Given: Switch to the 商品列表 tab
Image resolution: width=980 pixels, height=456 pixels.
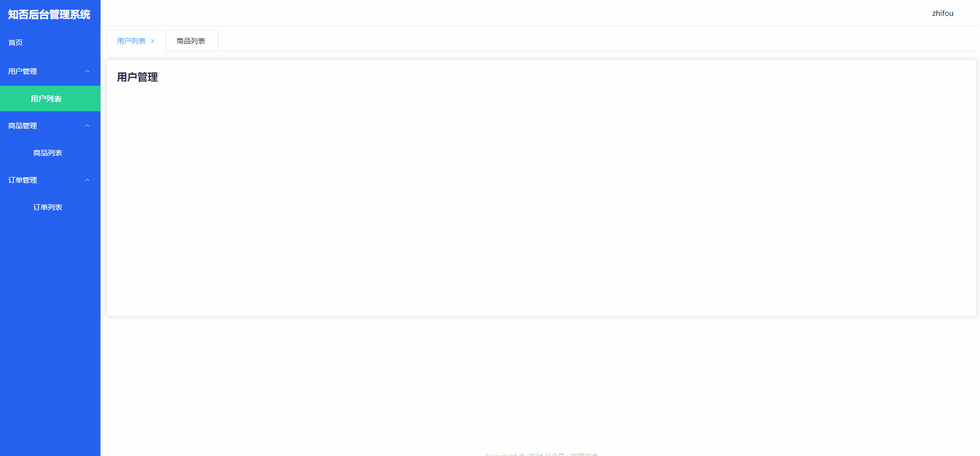Looking at the screenshot, I should pos(192,41).
